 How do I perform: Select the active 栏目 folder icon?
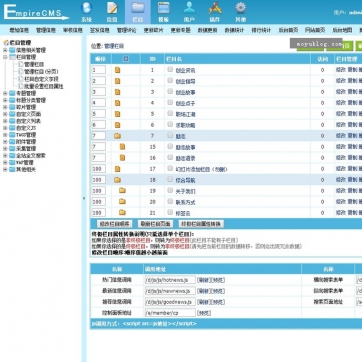(x=138, y=8)
